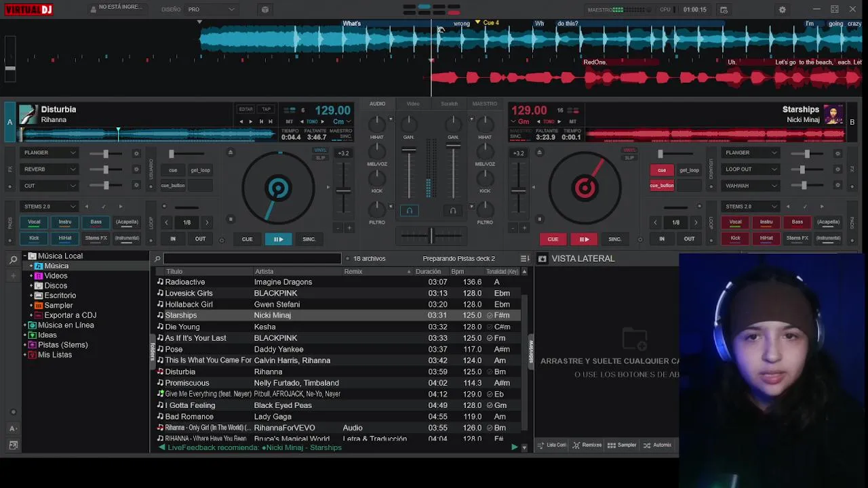Click play/pause on deck A
Image resolution: width=868 pixels, height=488 pixels.
click(x=278, y=239)
